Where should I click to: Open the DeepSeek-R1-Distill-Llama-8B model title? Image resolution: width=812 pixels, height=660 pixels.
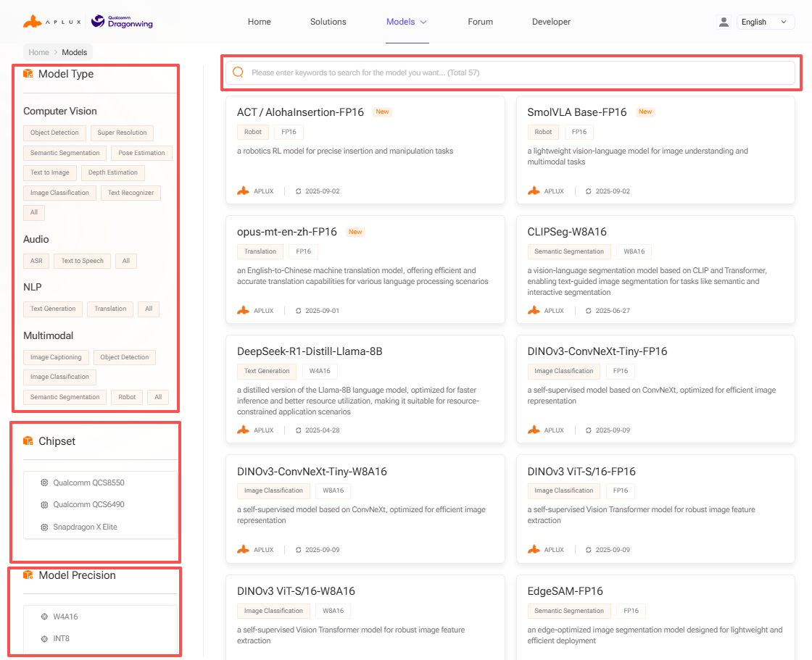point(310,351)
